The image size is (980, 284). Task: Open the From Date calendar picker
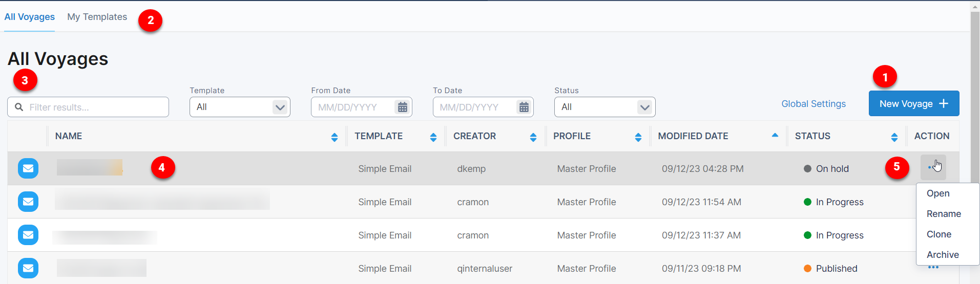point(403,107)
